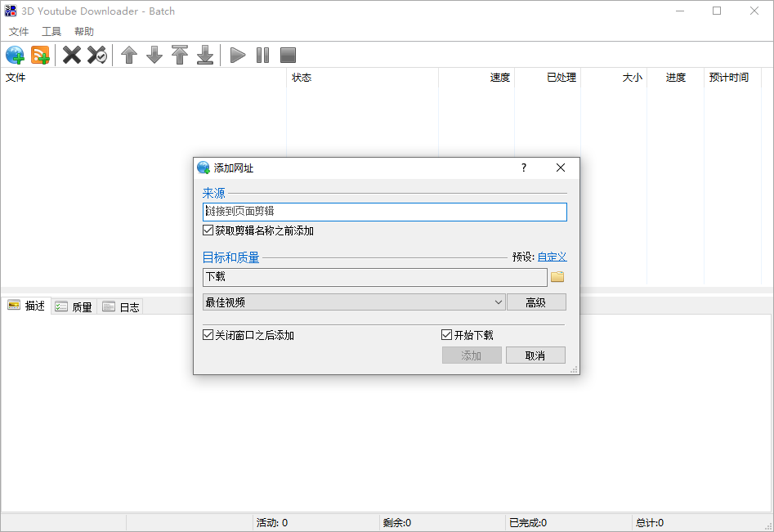Click the remove completed items icon
Image resolution: width=774 pixels, height=532 pixels.
pos(97,55)
